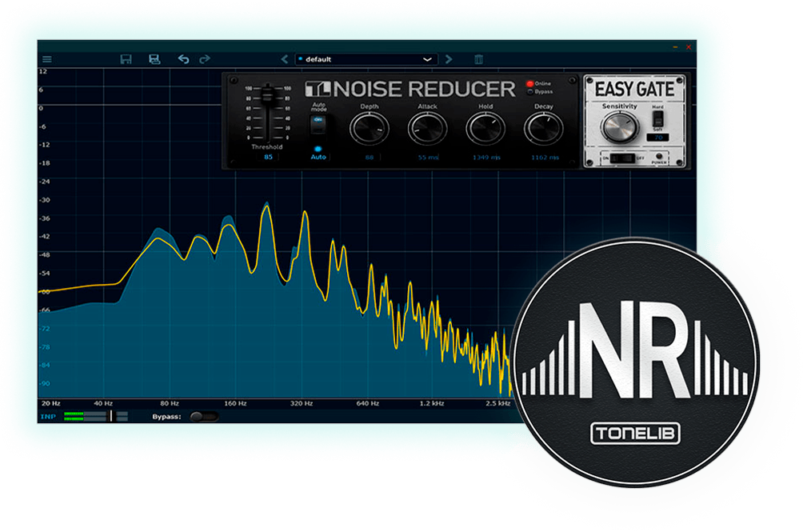Select the Online radio indicator

(x=530, y=83)
